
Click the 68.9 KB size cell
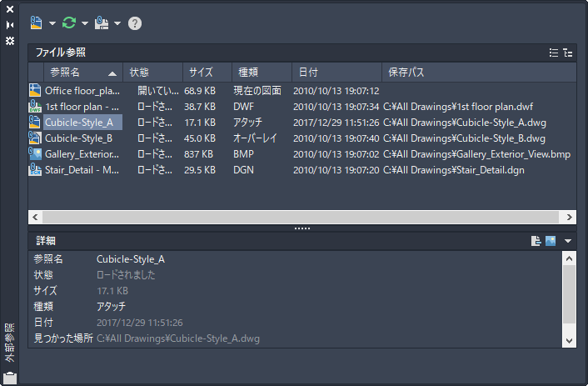pos(200,91)
